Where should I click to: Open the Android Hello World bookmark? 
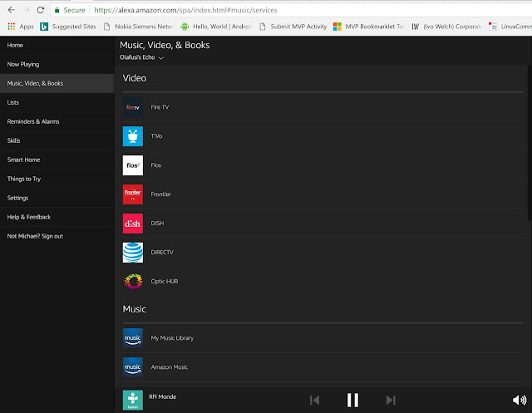point(216,27)
